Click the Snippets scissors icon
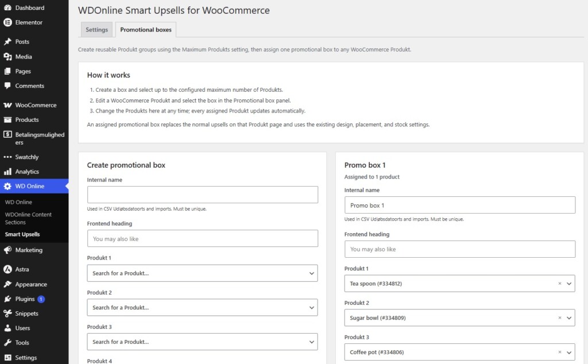588x364 pixels. 7,313
